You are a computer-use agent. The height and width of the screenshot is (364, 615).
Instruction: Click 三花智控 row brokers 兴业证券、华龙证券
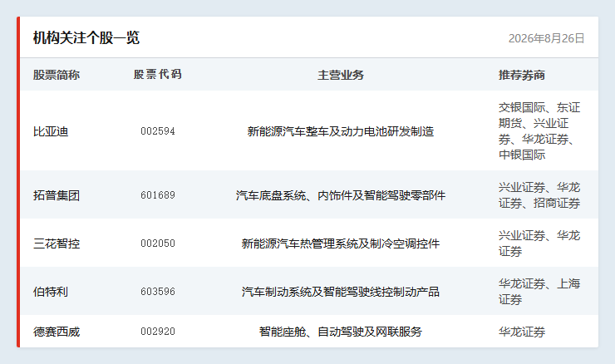539,243
